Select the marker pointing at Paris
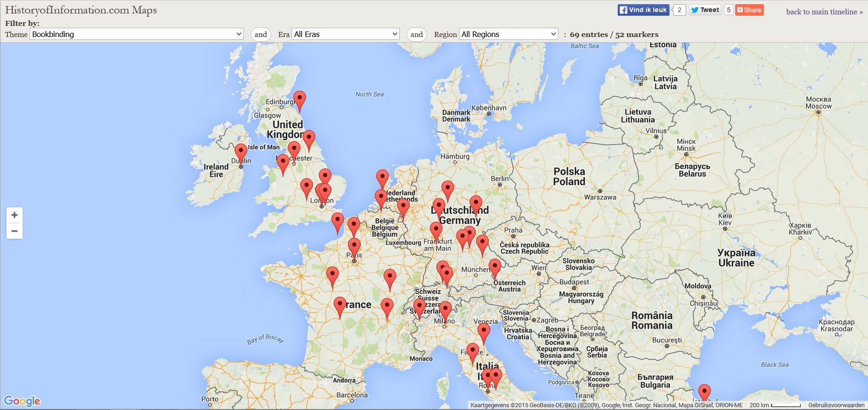Screen dimensions: 868x410 [x=354, y=250]
